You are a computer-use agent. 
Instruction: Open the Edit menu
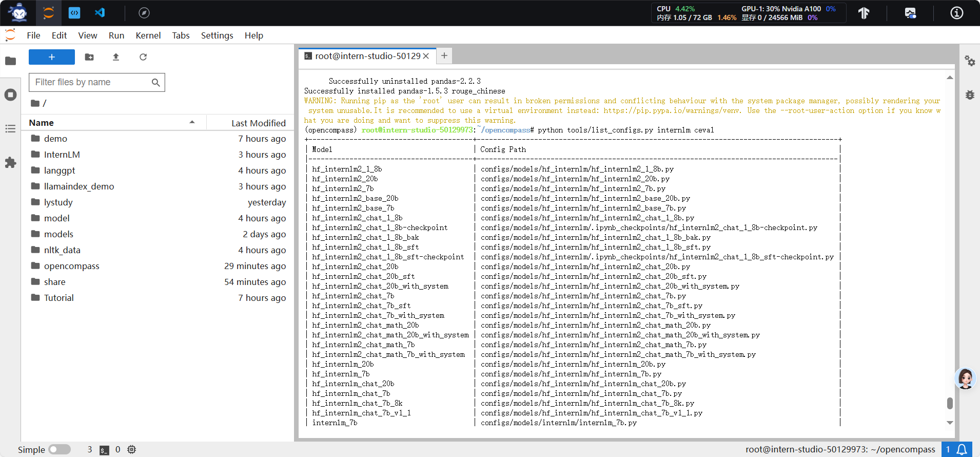click(x=59, y=35)
